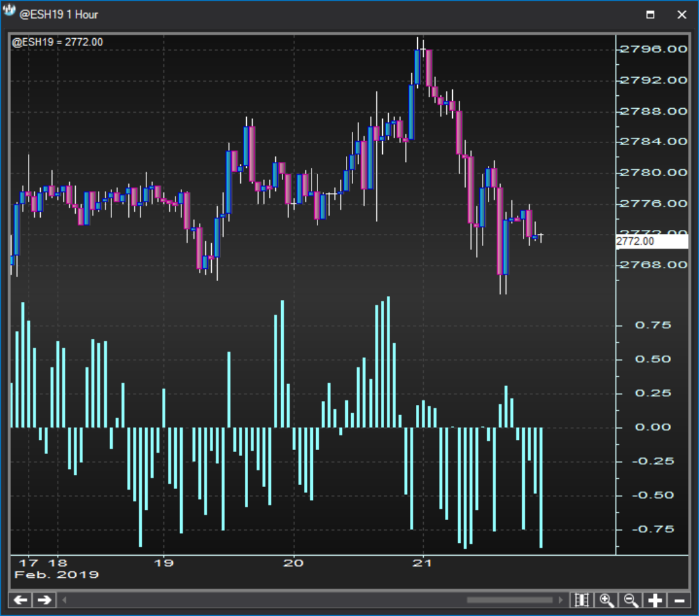This screenshot has height=616, width=699.
Task: Click the date label 18 on time axis
Action: point(58,563)
